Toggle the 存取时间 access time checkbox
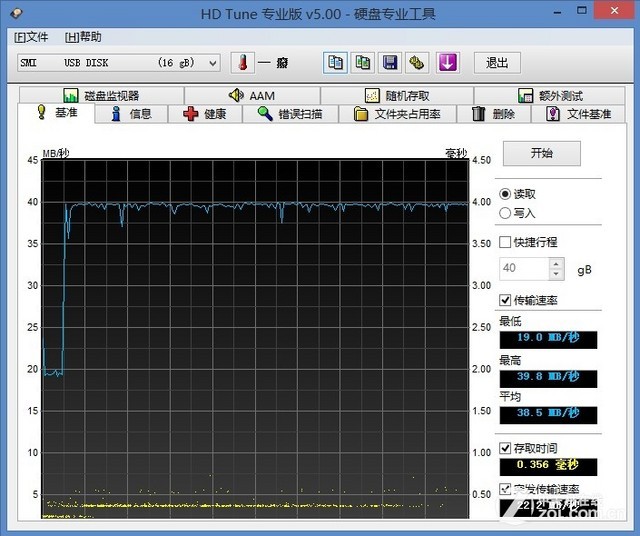Viewport: 640px width, 536px height. coord(505,448)
